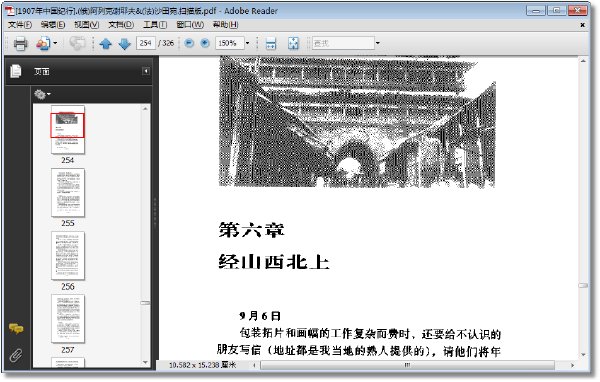Image resolution: width=600 pixels, height=382 pixels.
Task: Collapse the pages navigation pane
Action: [146, 71]
